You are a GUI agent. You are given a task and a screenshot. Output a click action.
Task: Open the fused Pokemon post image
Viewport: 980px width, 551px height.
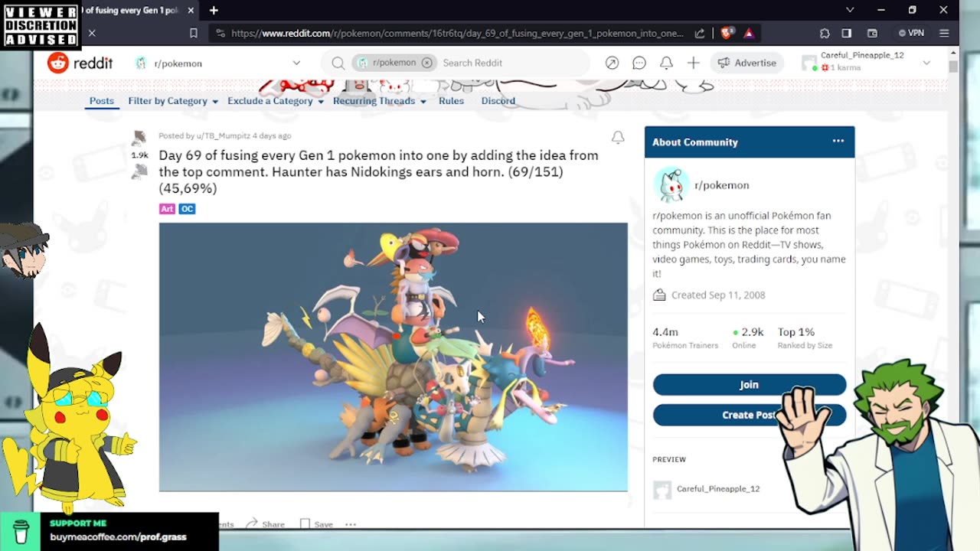pyautogui.click(x=393, y=357)
